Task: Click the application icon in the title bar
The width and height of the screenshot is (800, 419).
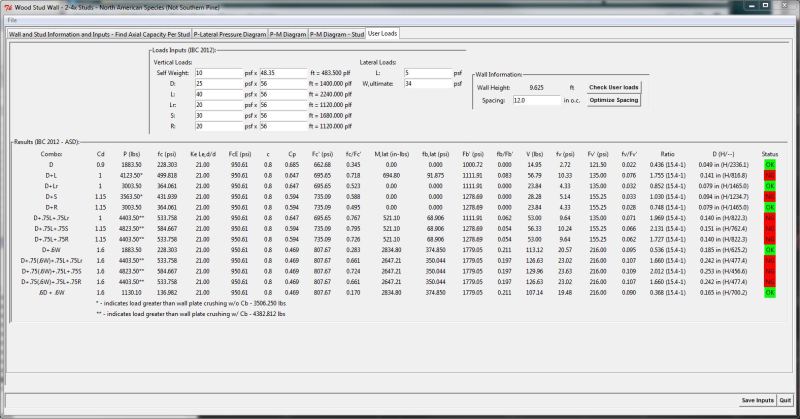Action: (8, 8)
